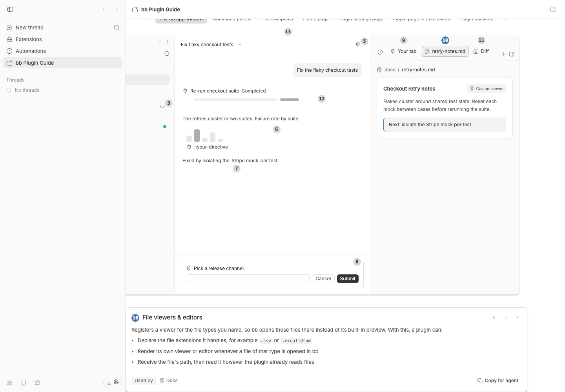Screen dimensions: 565x392
Task: Click the ::your-directive label
Action: pyautogui.click(x=211, y=147)
